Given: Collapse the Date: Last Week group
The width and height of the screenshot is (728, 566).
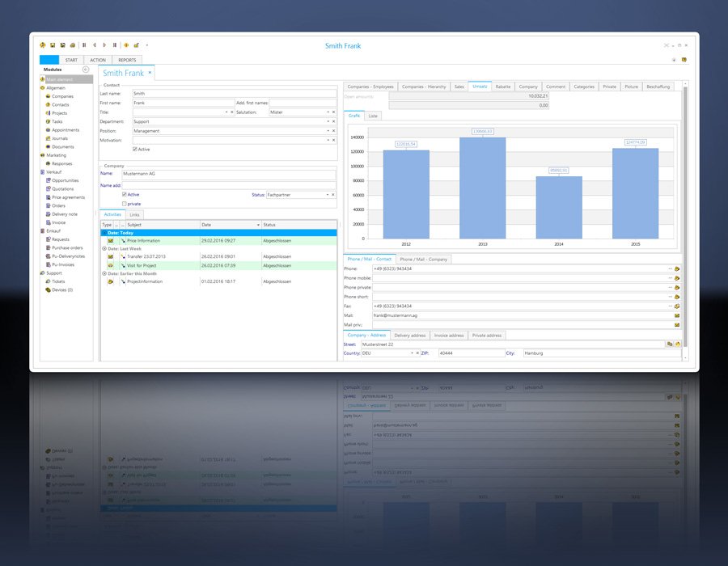Looking at the screenshot, I should click(104, 249).
